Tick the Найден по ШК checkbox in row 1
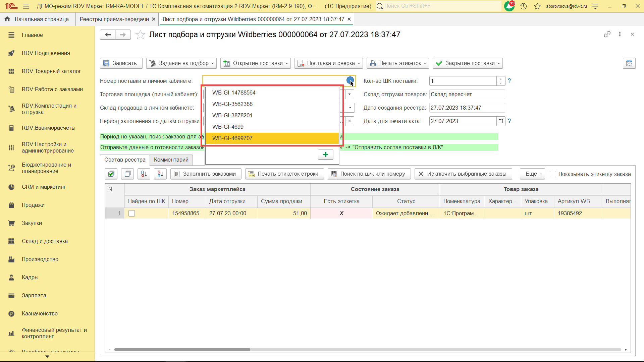Viewport: 644px width, 362px height. 132,213
